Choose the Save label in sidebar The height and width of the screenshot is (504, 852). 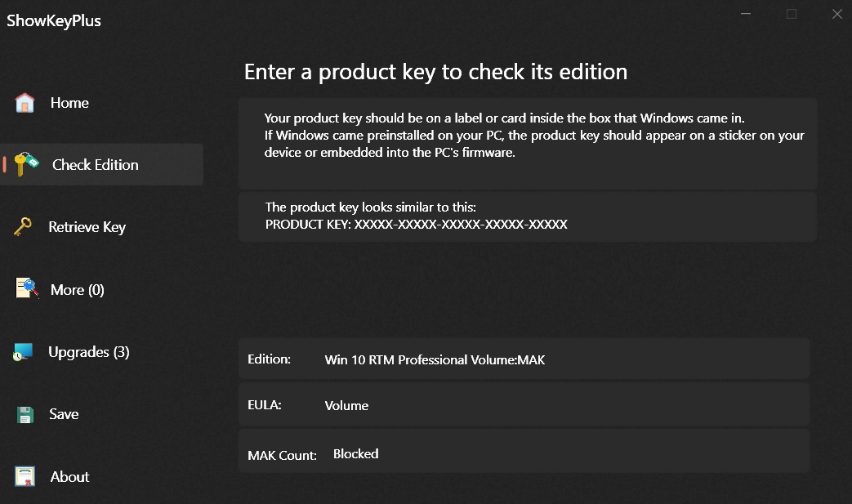point(64,414)
